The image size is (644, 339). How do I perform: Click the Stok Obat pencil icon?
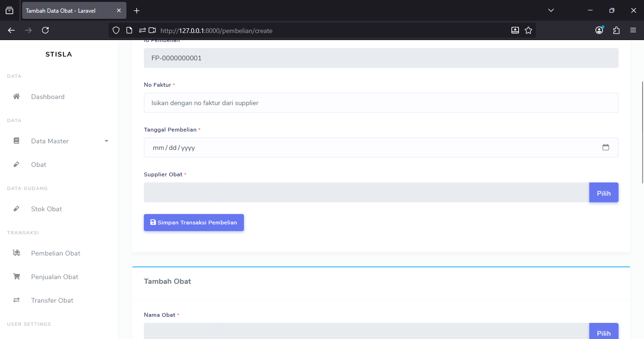tap(17, 209)
